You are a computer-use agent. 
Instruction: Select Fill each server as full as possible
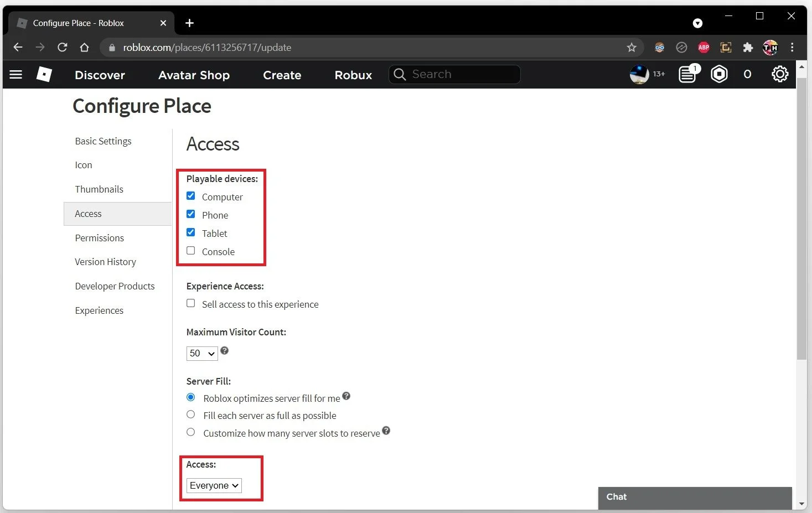tap(190, 414)
